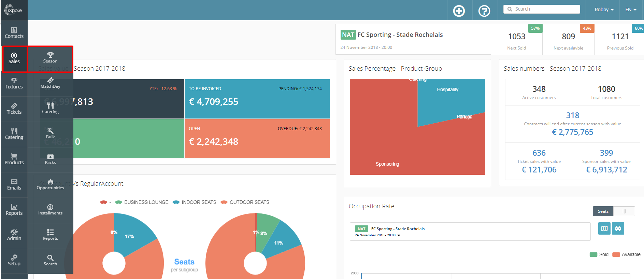This screenshot has height=279, width=644.
Task: Click the Hospitality block in treemap
Action: click(447, 90)
